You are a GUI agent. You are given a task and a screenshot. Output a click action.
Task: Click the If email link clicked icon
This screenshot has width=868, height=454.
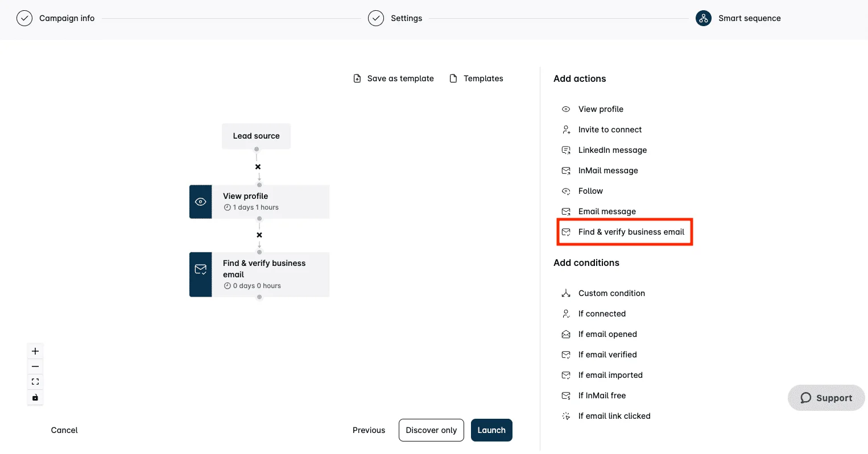566,416
